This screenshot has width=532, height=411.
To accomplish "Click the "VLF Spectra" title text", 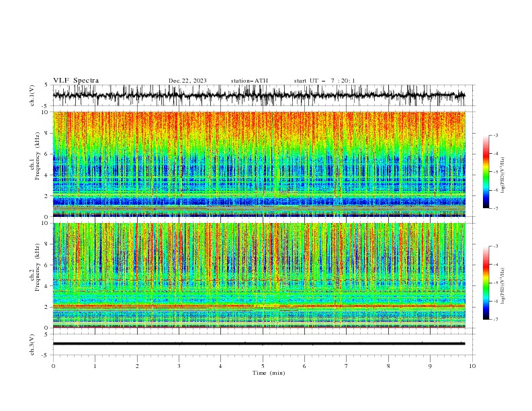I will [x=76, y=81].
